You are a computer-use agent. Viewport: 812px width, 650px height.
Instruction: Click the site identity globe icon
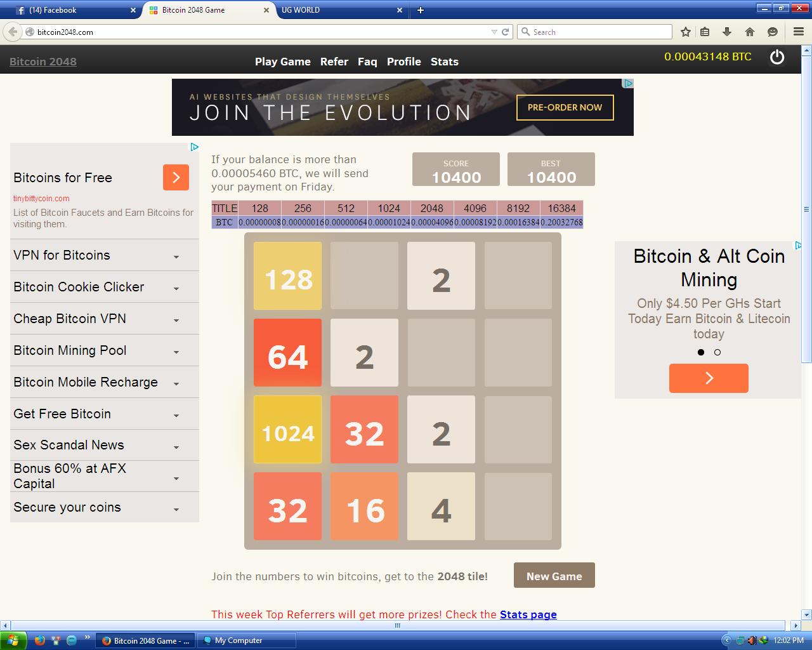(29, 32)
